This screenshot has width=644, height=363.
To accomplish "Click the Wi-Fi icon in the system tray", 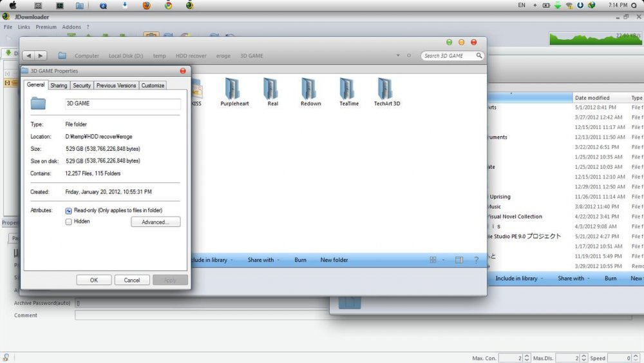I will click(569, 5).
